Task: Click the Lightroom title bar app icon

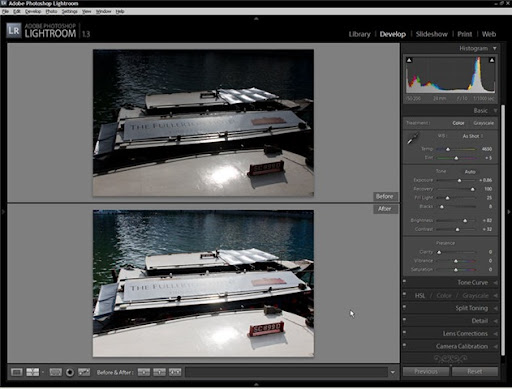Action: point(4,3)
